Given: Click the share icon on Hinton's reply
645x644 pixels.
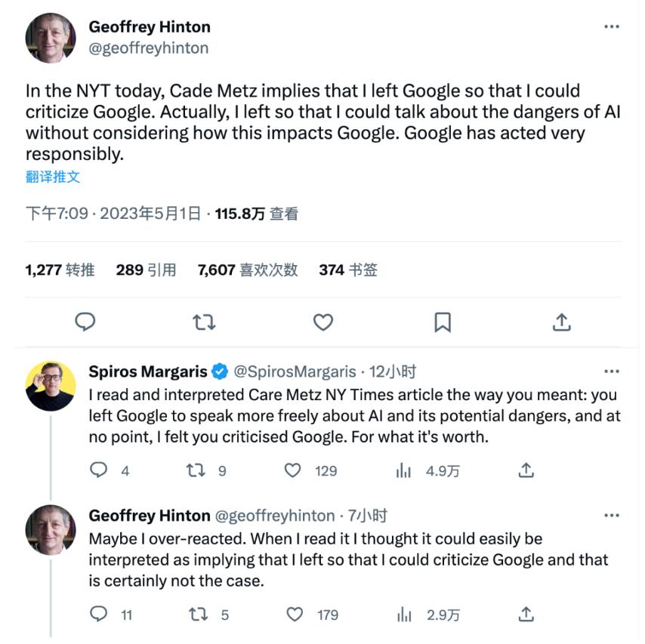Looking at the screenshot, I should pos(526,615).
